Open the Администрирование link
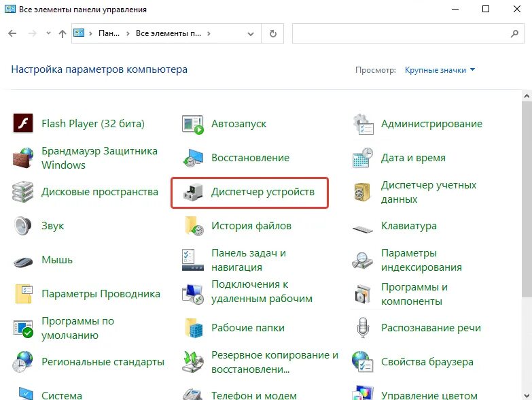Image resolution: width=532 pixels, height=400 pixels. [431, 124]
